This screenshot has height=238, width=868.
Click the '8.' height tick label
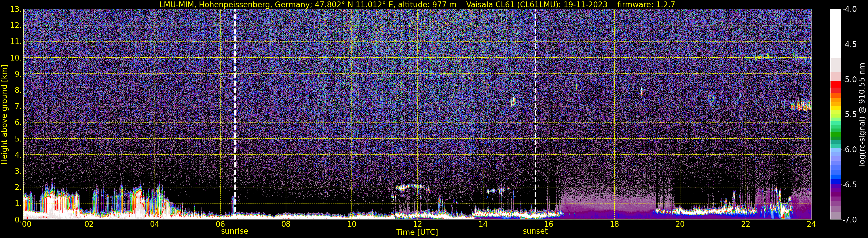coord(18,90)
